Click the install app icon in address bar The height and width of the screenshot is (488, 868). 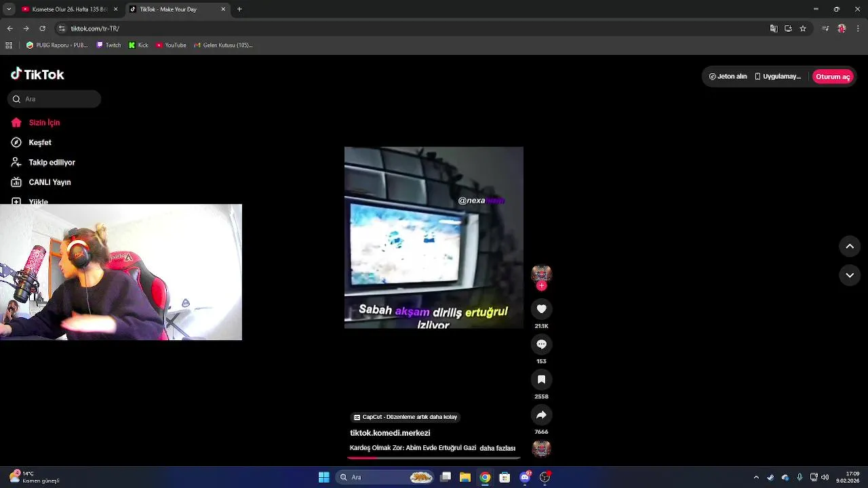coord(788,28)
